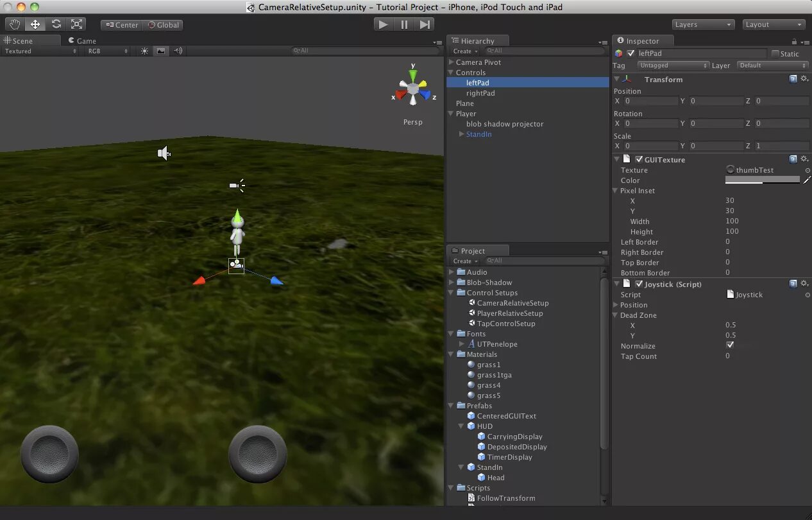Click the leftPad game object cube icon

(619, 53)
